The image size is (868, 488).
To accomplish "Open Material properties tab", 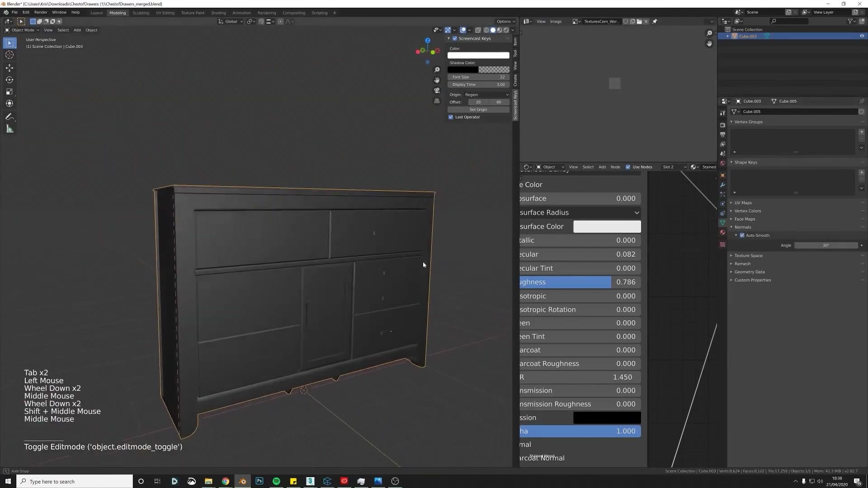I will pos(722,232).
